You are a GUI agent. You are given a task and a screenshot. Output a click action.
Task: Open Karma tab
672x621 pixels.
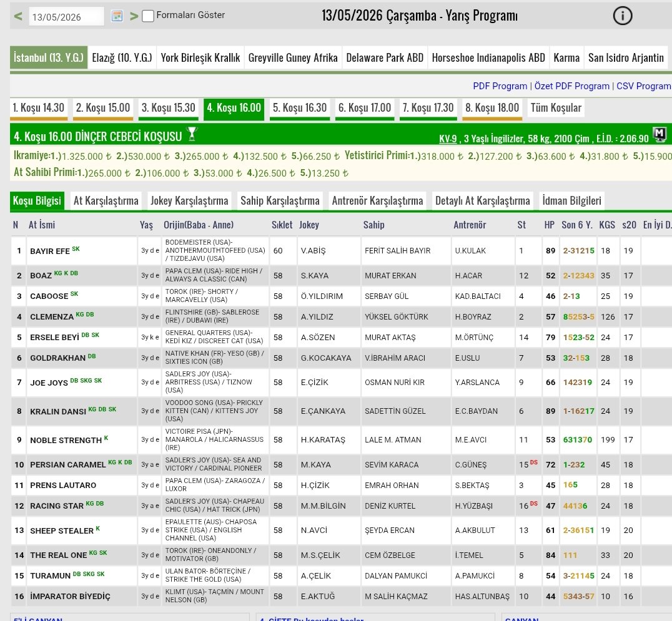(x=566, y=57)
